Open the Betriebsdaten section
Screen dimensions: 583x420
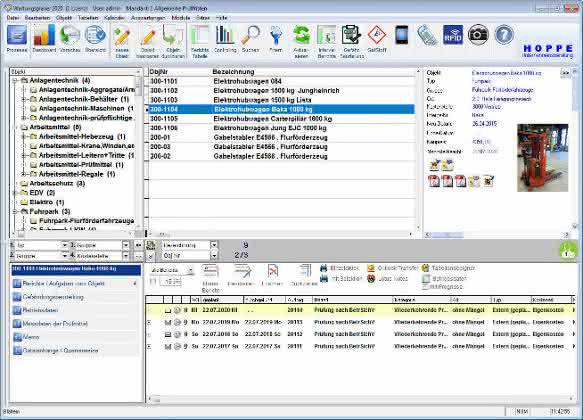point(75,310)
